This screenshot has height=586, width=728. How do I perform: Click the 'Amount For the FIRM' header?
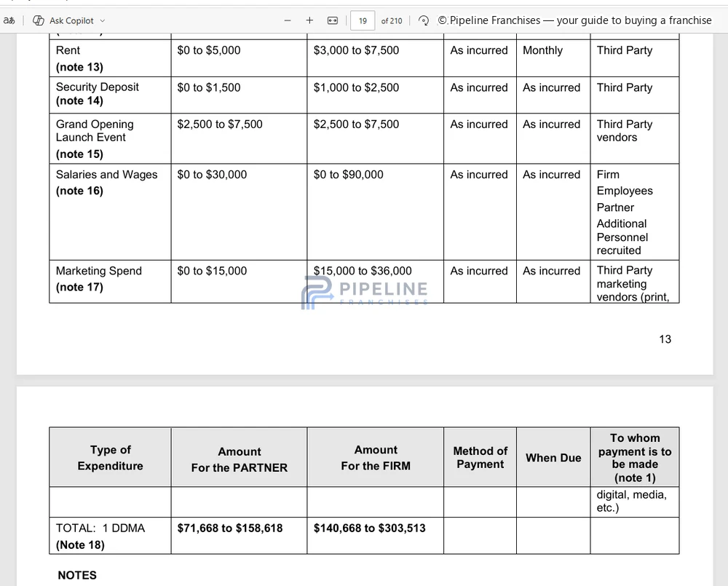376,458
